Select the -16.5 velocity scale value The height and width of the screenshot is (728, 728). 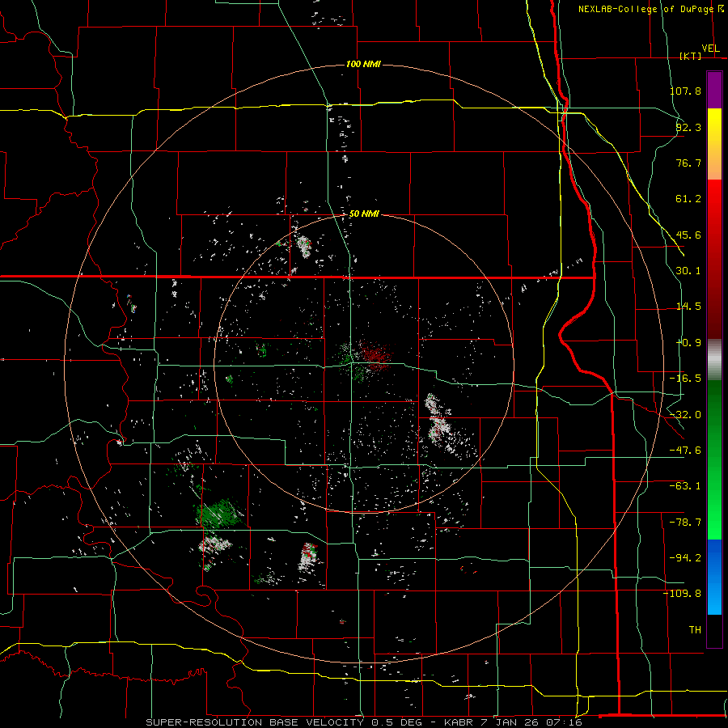pos(685,378)
